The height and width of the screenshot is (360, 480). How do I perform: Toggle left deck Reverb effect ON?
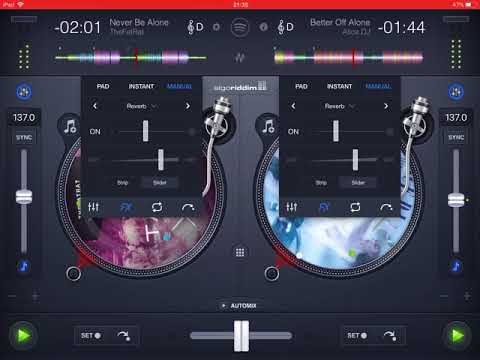click(x=95, y=132)
